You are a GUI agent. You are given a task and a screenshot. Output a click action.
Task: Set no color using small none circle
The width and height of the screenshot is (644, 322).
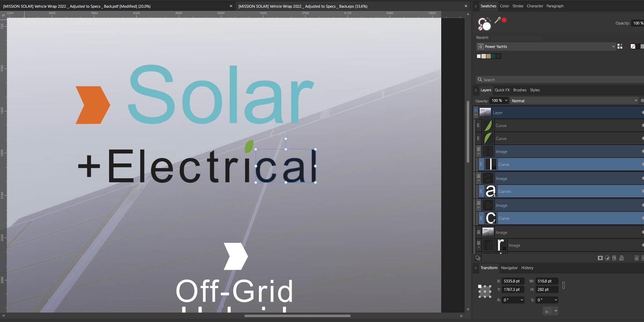click(x=480, y=28)
